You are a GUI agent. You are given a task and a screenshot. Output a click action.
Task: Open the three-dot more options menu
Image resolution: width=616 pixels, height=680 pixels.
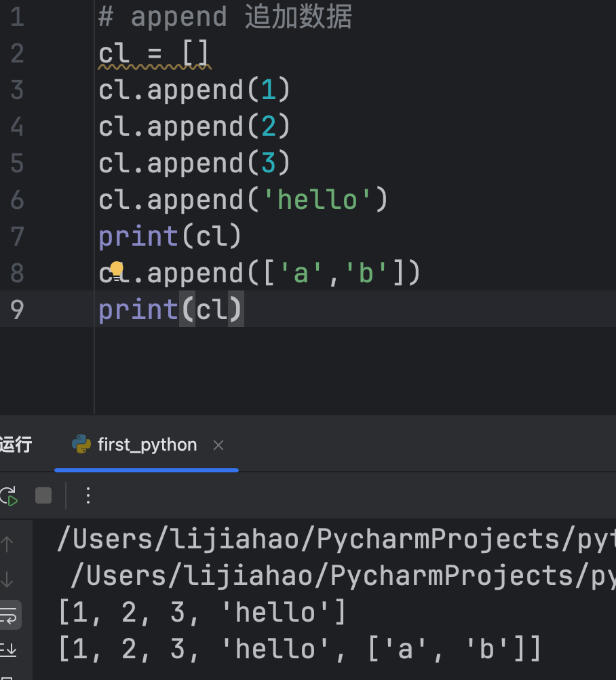point(88,495)
